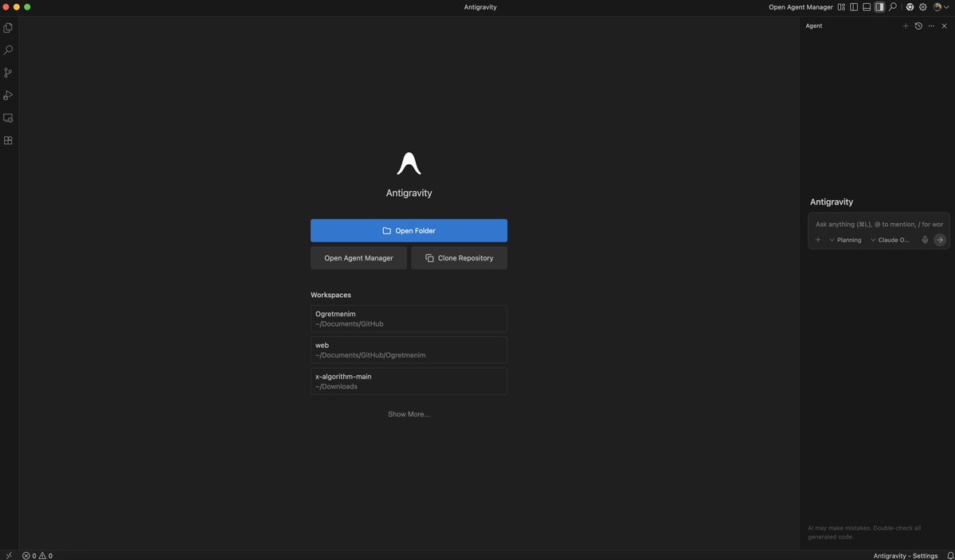Click Open Agent Manager in the title bar
The width and height of the screenshot is (955, 560).
pyautogui.click(x=800, y=7)
